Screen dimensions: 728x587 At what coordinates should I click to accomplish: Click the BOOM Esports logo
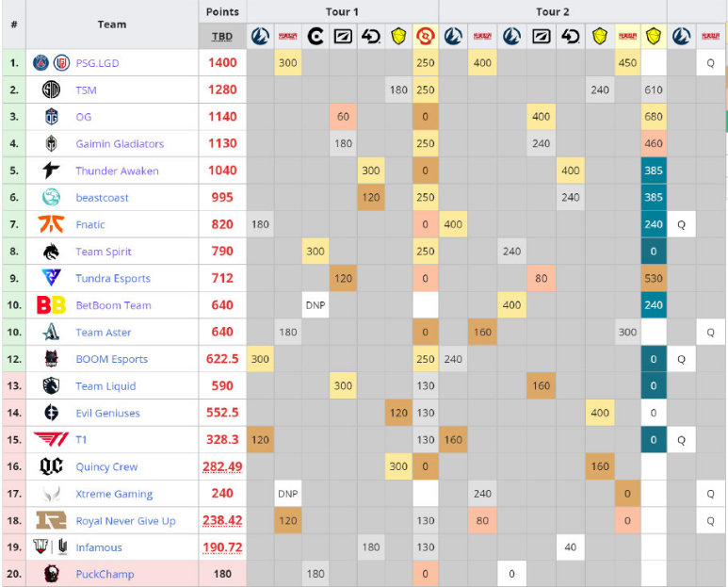[51, 359]
